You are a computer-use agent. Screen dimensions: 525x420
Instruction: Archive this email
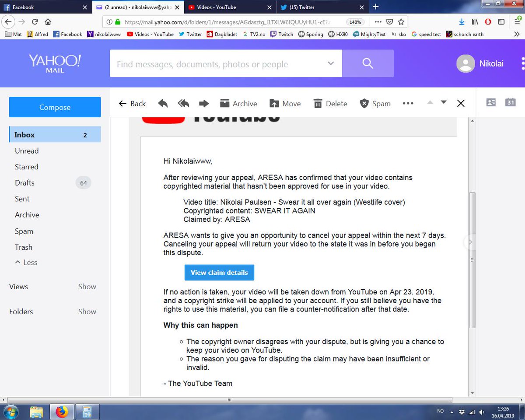click(x=238, y=104)
